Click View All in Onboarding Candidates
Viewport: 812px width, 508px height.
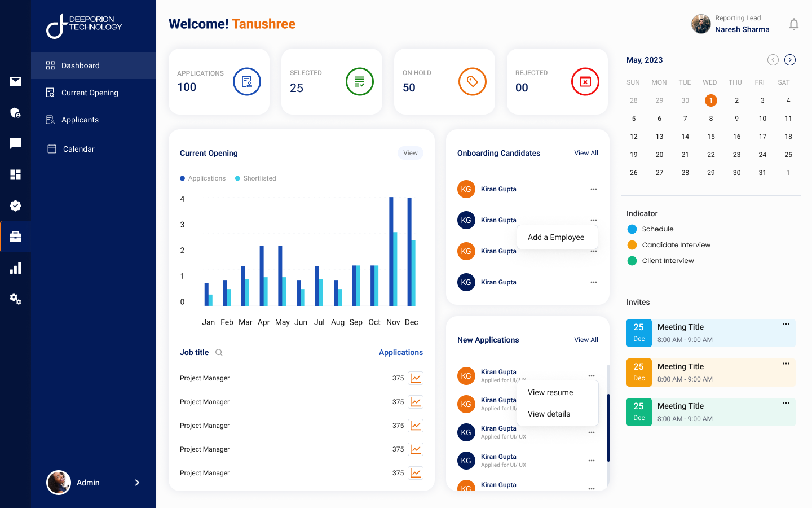(x=586, y=153)
